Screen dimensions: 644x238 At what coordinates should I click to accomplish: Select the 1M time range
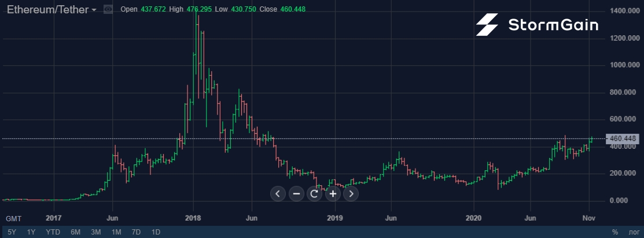point(116,232)
